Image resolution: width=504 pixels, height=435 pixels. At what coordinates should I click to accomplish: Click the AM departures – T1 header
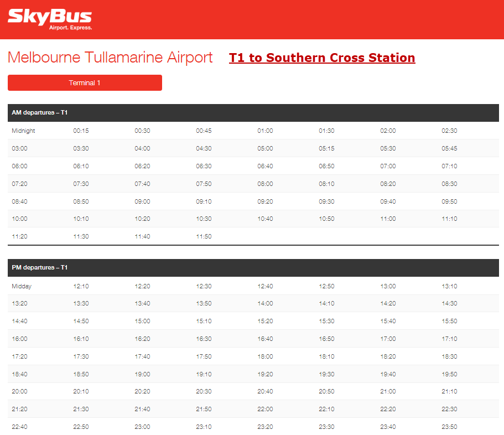click(40, 113)
